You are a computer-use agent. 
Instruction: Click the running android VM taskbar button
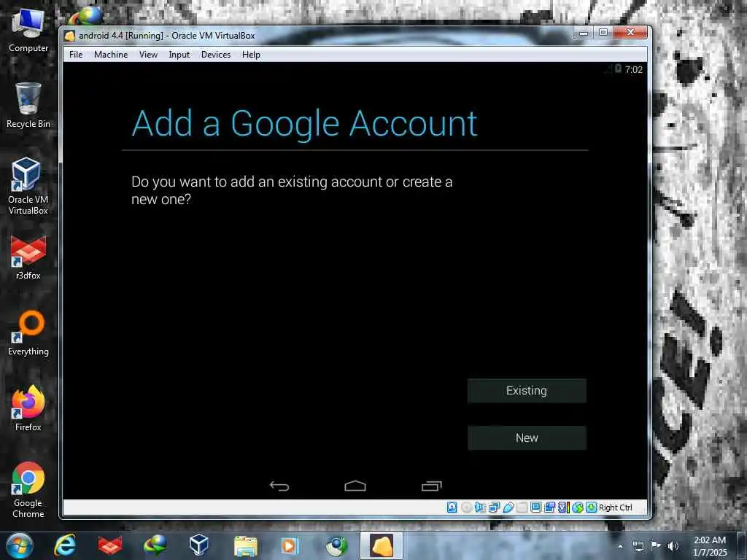381,545
